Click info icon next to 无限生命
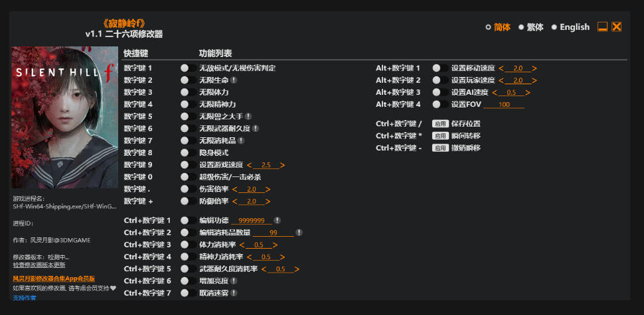This screenshot has height=315, width=644. (234, 80)
